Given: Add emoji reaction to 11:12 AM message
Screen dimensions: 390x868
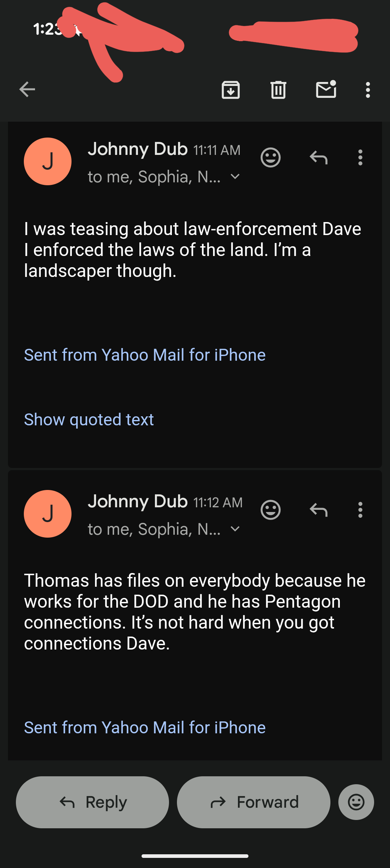Looking at the screenshot, I should tap(270, 510).
